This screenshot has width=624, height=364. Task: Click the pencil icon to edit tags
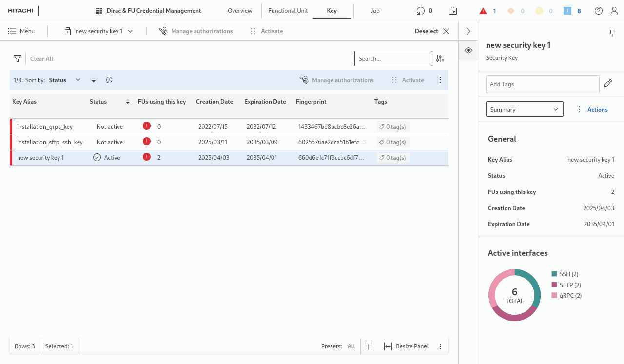tap(608, 83)
